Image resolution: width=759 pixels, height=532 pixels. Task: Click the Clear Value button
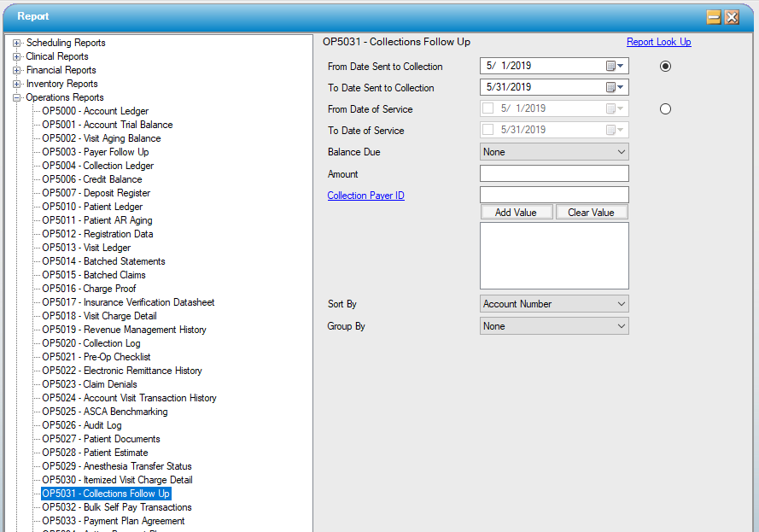pos(591,212)
